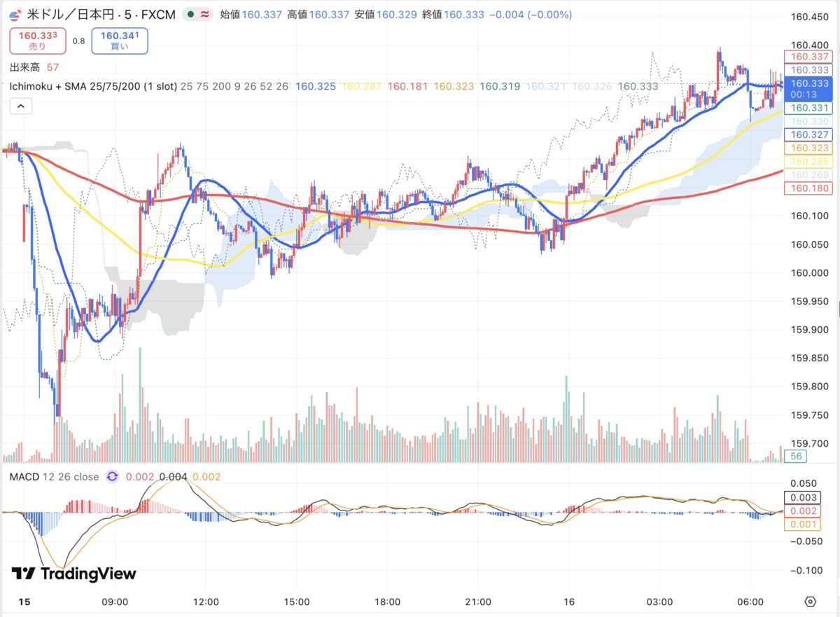Click the 0.050 MACD scale value
This screenshot has width=840, height=617.
tap(803, 483)
